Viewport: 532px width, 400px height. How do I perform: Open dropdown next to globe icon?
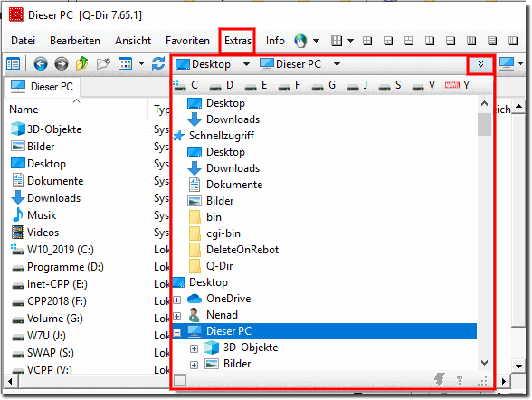pos(316,41)
